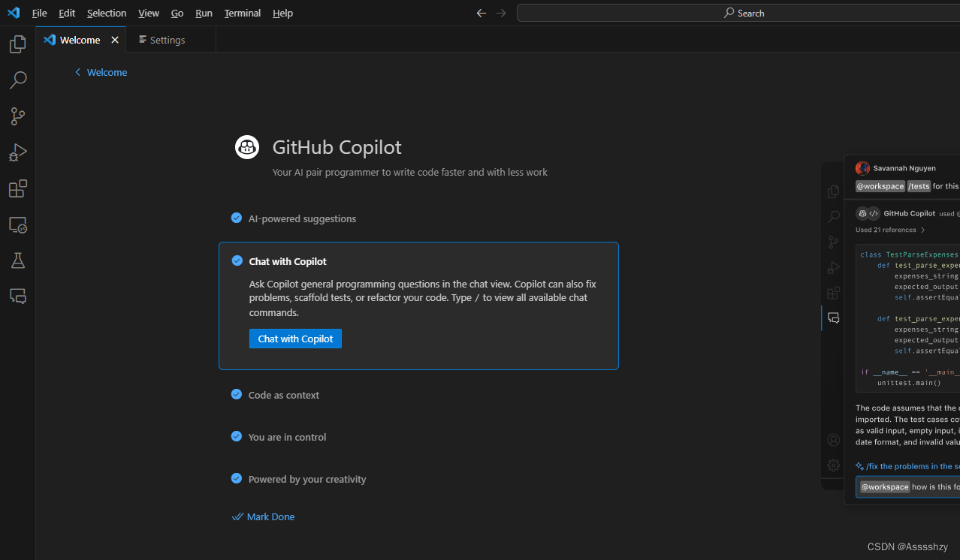Toggle the checkmark on Powered by your creativity
This screenshot has width=960, height=560.
[237, 479]
